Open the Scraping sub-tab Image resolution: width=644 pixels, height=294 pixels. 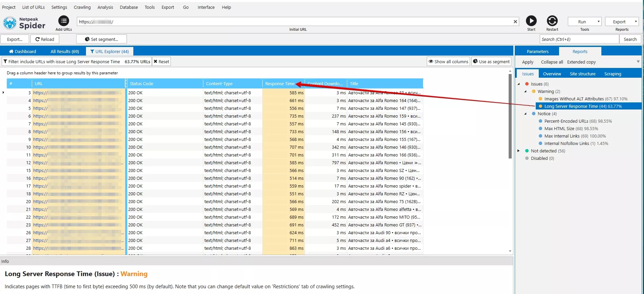tap(613, 74)
